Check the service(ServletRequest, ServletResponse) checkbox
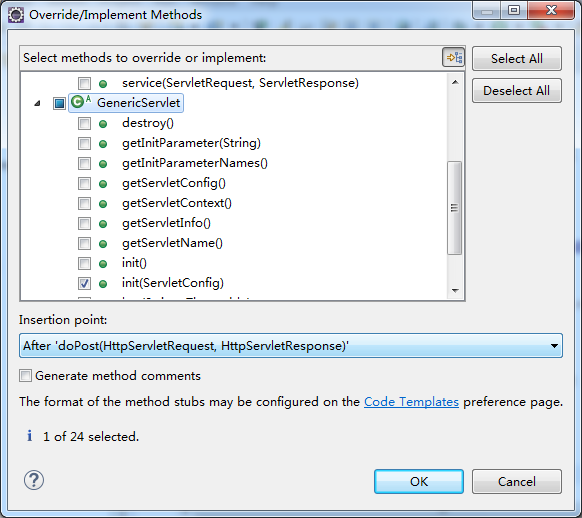 pos(84,83)
